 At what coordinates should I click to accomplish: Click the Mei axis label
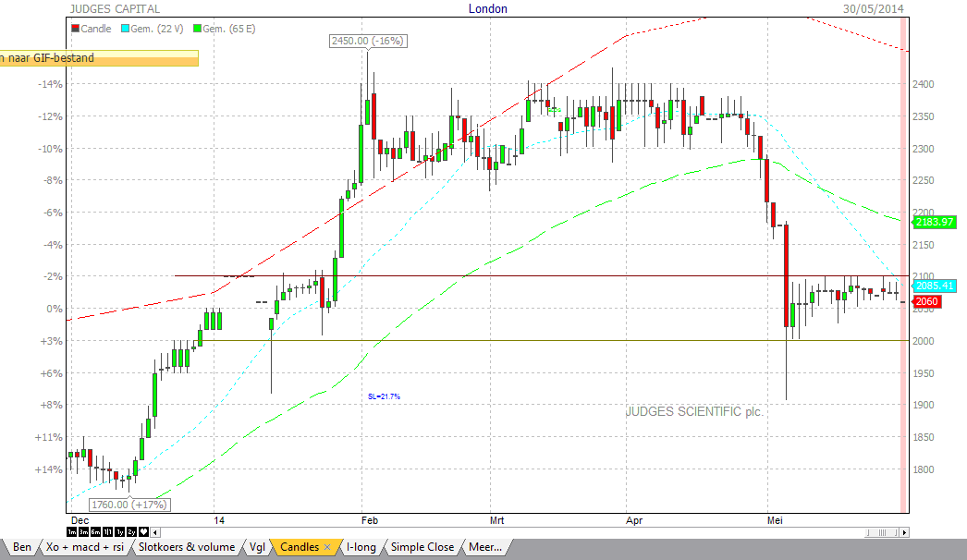click(x=776, y=520)
